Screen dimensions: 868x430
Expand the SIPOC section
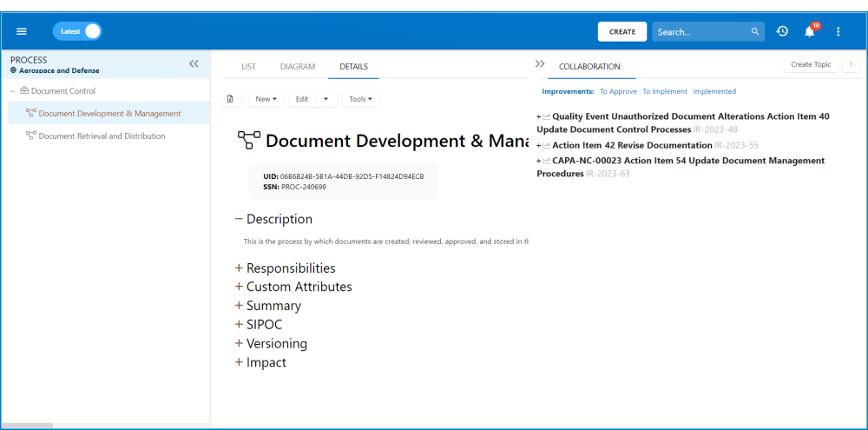coord(239,324)
